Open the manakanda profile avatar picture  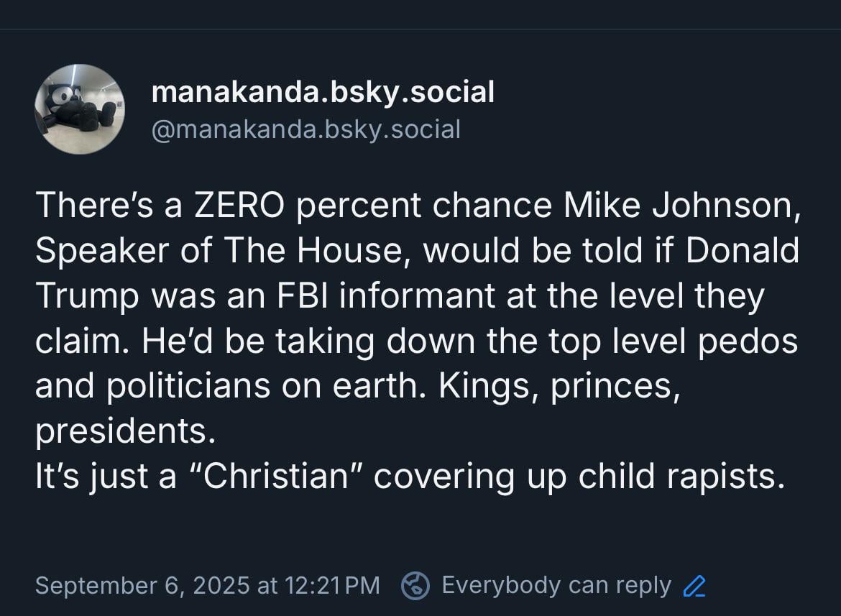[x=80, y=109]
